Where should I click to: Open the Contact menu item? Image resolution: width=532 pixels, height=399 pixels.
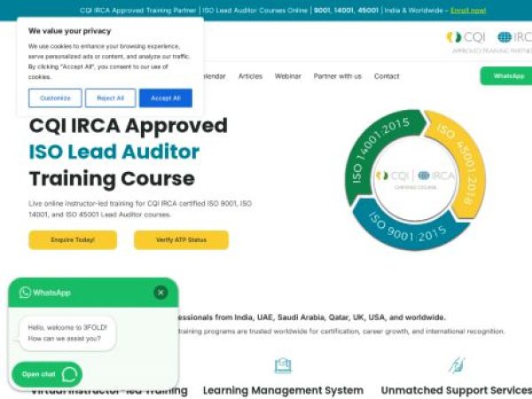coord(387,76)
